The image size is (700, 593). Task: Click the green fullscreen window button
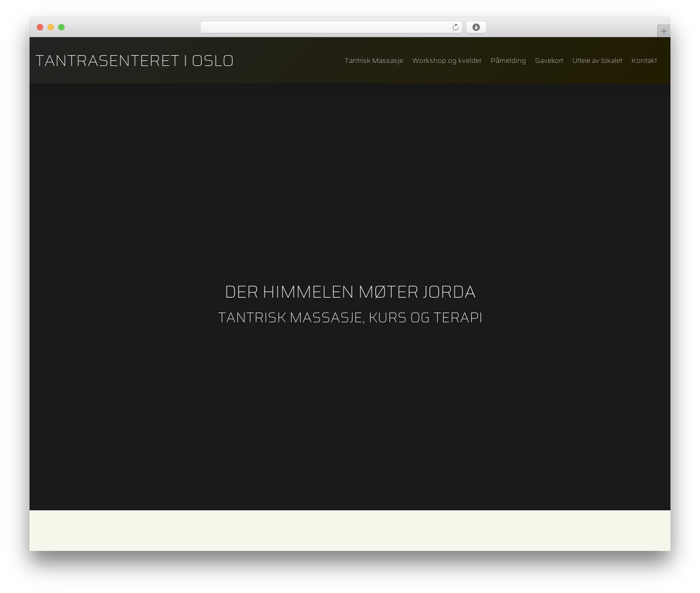click(x=61, y=27)
